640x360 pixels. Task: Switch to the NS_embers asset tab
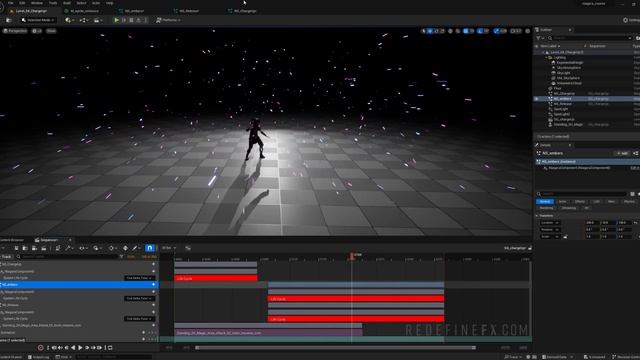point(134,11)
